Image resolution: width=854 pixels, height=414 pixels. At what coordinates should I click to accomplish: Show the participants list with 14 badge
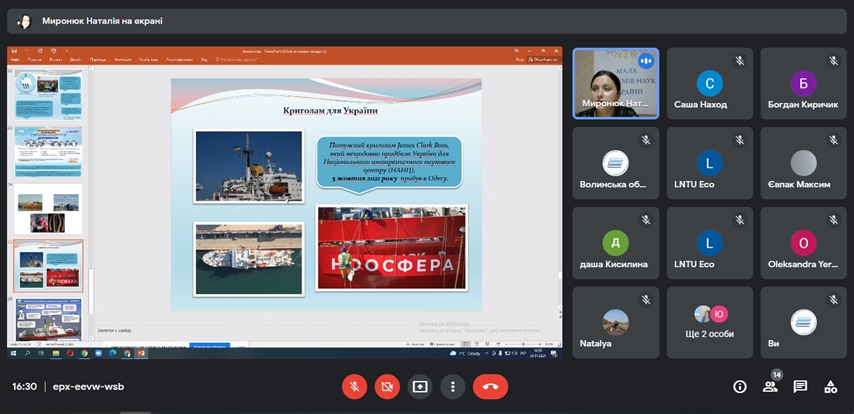pos(770,386)
